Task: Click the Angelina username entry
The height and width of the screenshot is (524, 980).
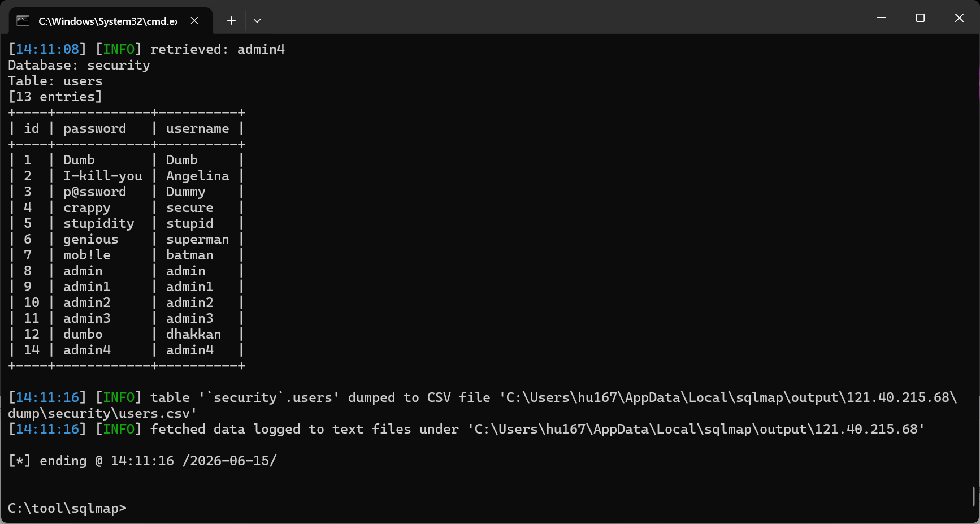Action: click(x=198, y=176)
